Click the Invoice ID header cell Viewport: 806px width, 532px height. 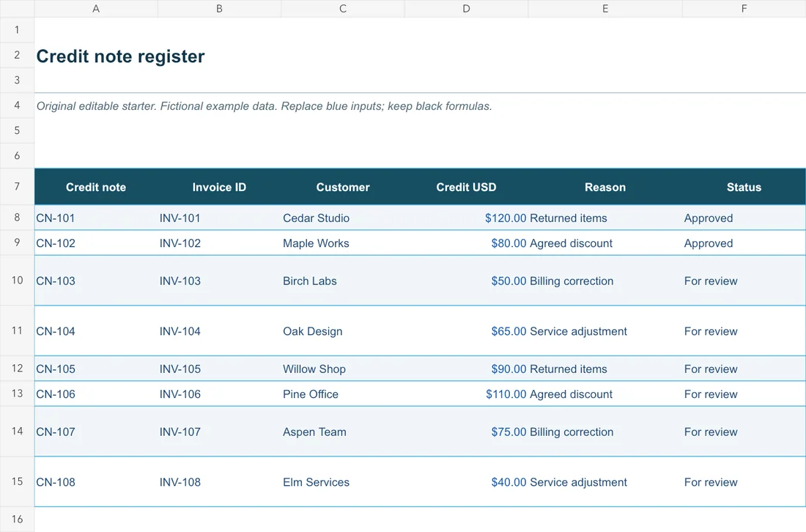[220, 187]
